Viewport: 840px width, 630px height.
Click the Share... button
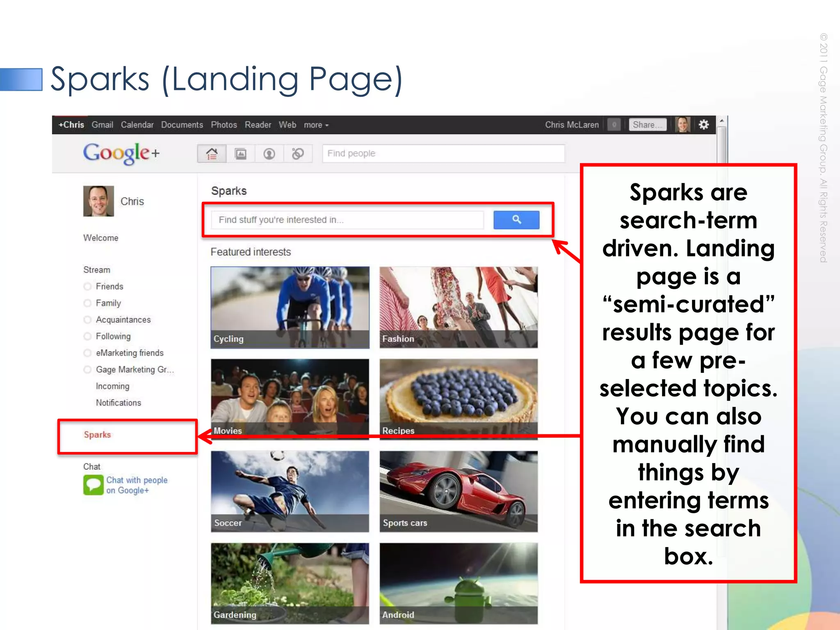pos(648,125)
